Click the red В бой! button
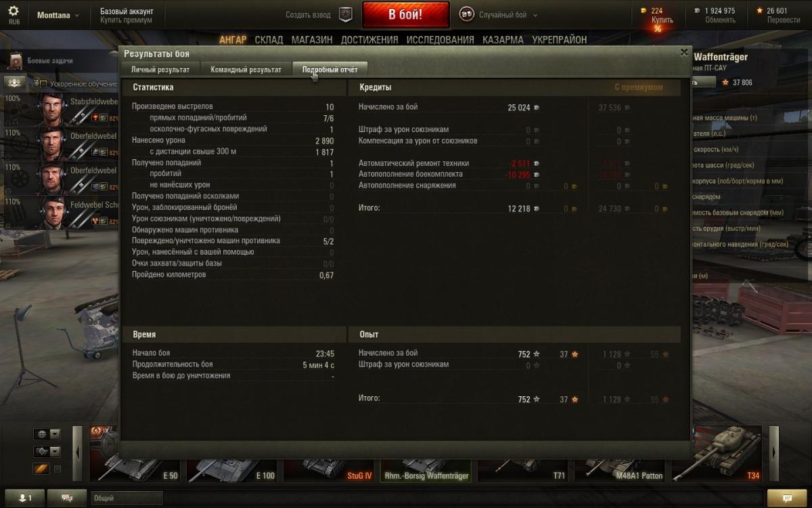Image resolution: width=812 pixels, height=508 pixels. (406, 15)
